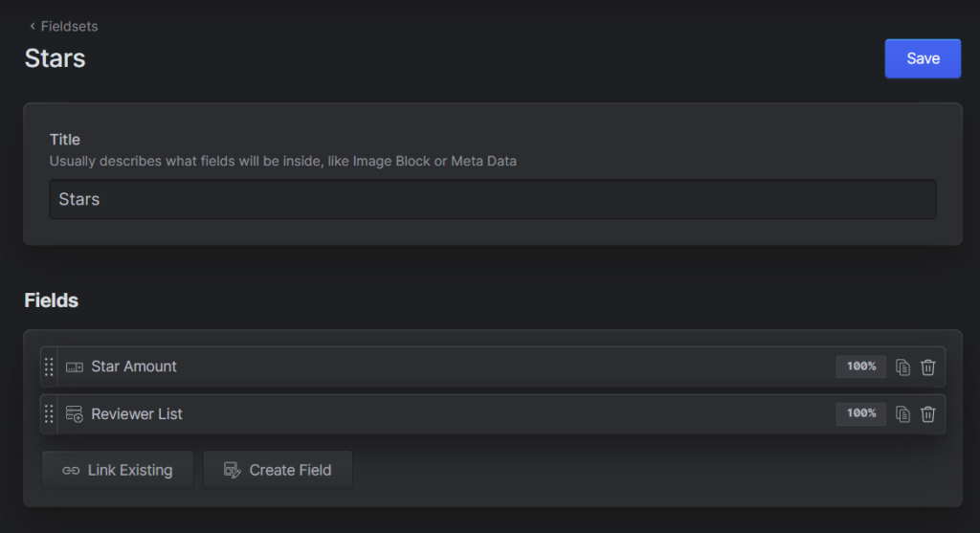980x533 pixels.
Task: Click the Star Amount field type icon
Action: click(x=75, y=366)
